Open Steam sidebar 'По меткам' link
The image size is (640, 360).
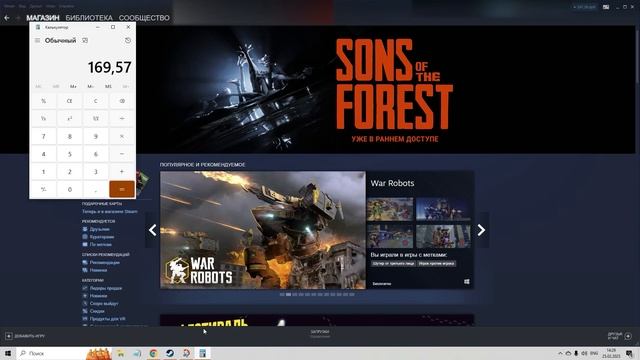100,244
